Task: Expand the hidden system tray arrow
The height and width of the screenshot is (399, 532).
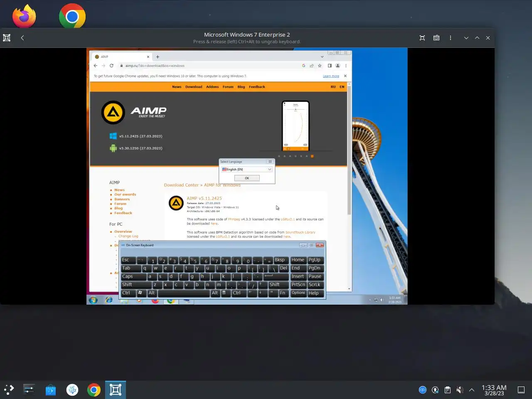Action: point(472,390)
